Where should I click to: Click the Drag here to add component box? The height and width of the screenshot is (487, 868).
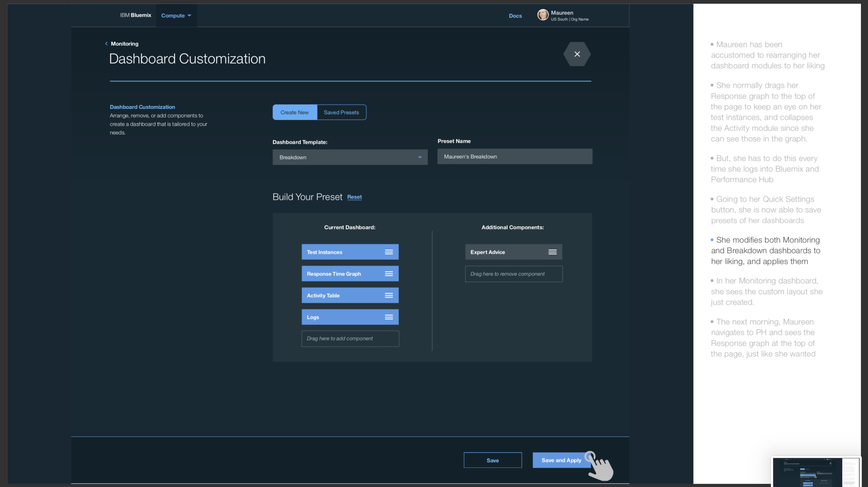click(350, 338)
